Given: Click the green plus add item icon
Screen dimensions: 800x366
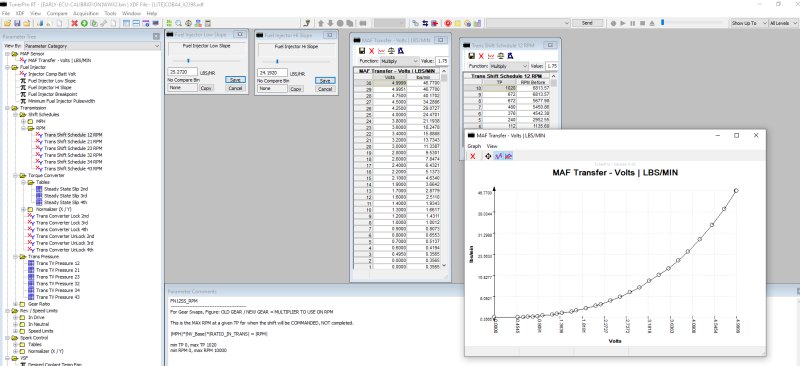Looking at the screenshot, I should (x=84, y=23).
